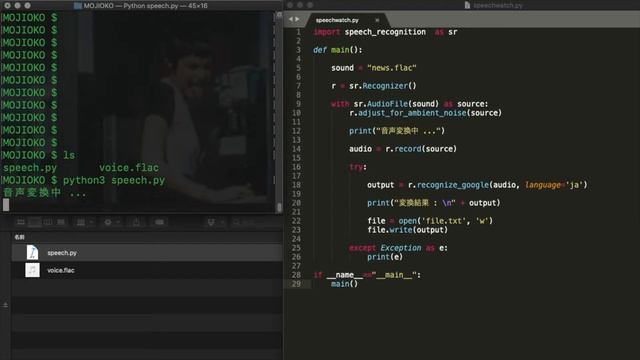Image resolution: width=640 pixels, height=360 pixels.
Task: Close the speechwatch.py tab
Action: pos(377,20)
